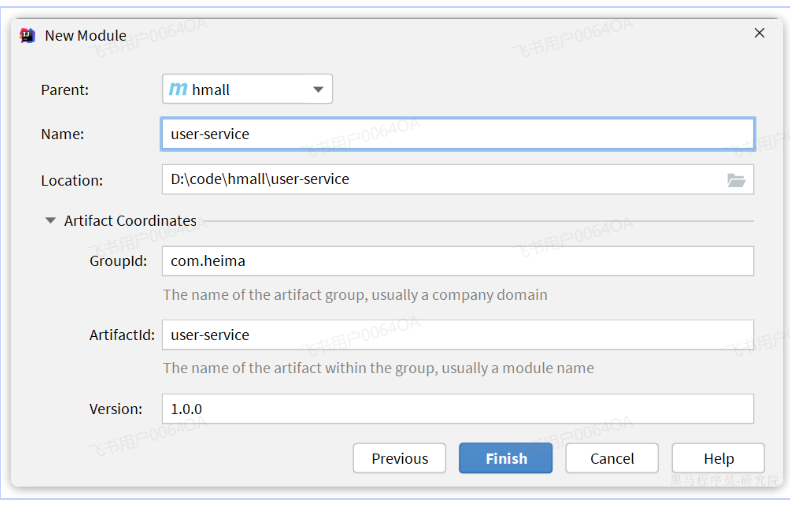The image size is (790, 506).
Task: Select the hmall parent combo box
Action: (x=246, y=89)
